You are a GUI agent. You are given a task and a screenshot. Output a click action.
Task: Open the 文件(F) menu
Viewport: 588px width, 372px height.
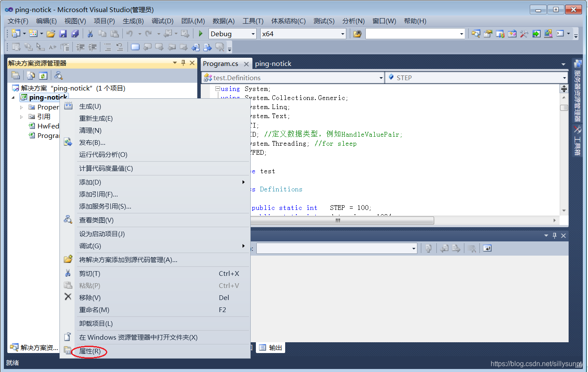18,21
